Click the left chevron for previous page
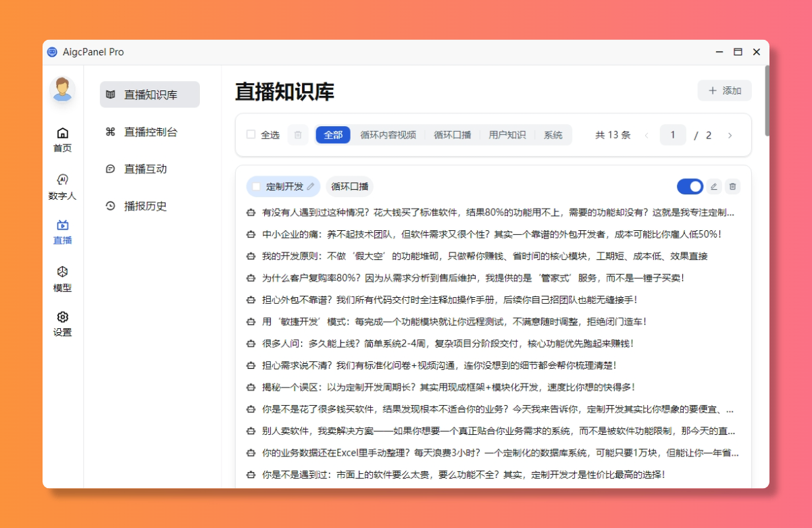Viewport: 812px width, 528px height. tap(646, 135)
